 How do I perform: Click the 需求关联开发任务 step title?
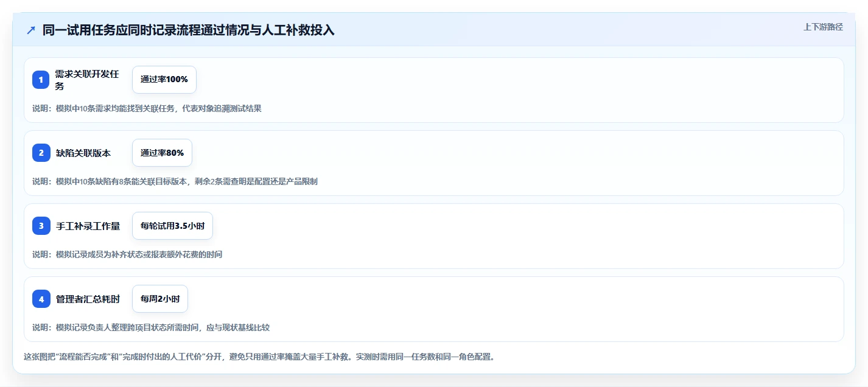click(x=87, y=80)
